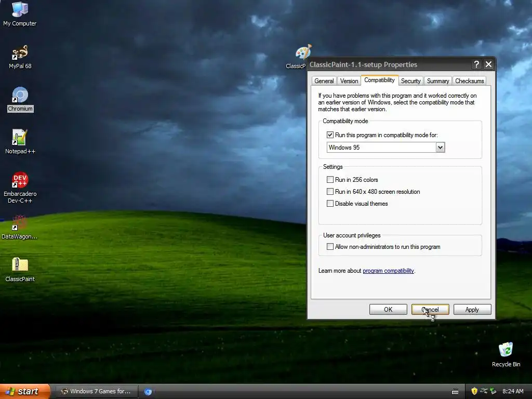Switch to the General tab
Viewport: 532px width, 399px height.
(x=324, y=81)
